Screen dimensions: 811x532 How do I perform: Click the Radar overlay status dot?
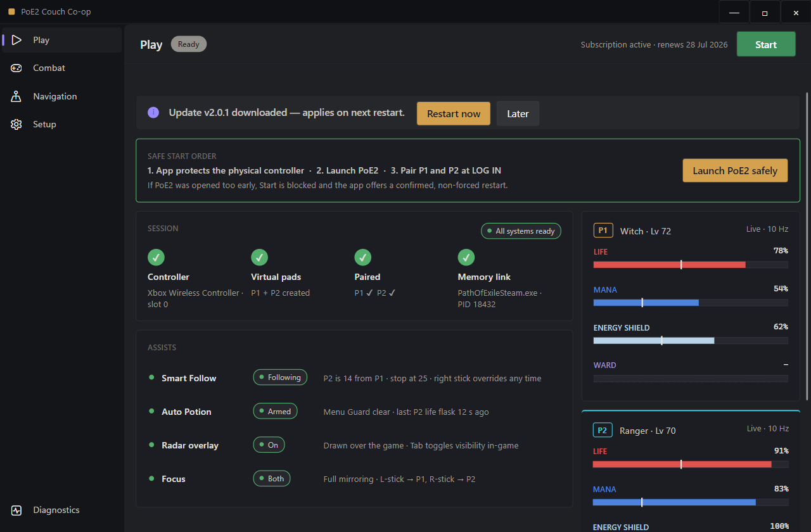click(x=151, y=445)
